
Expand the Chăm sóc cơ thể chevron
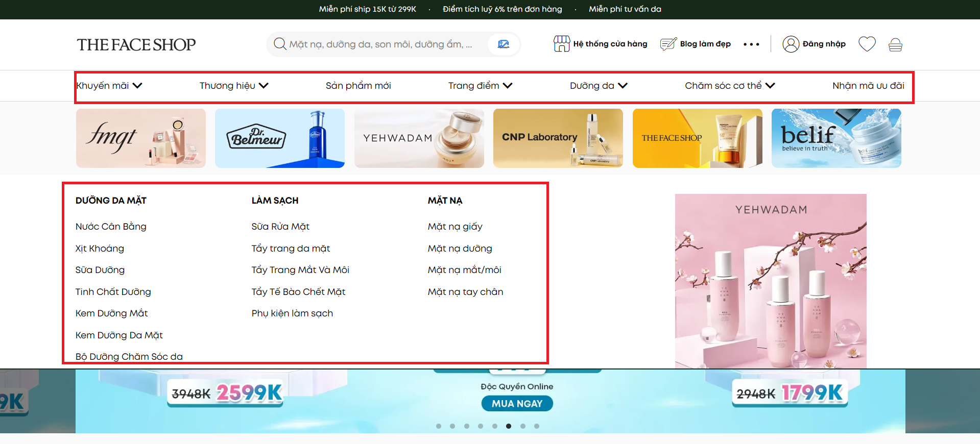pos(770,86)
